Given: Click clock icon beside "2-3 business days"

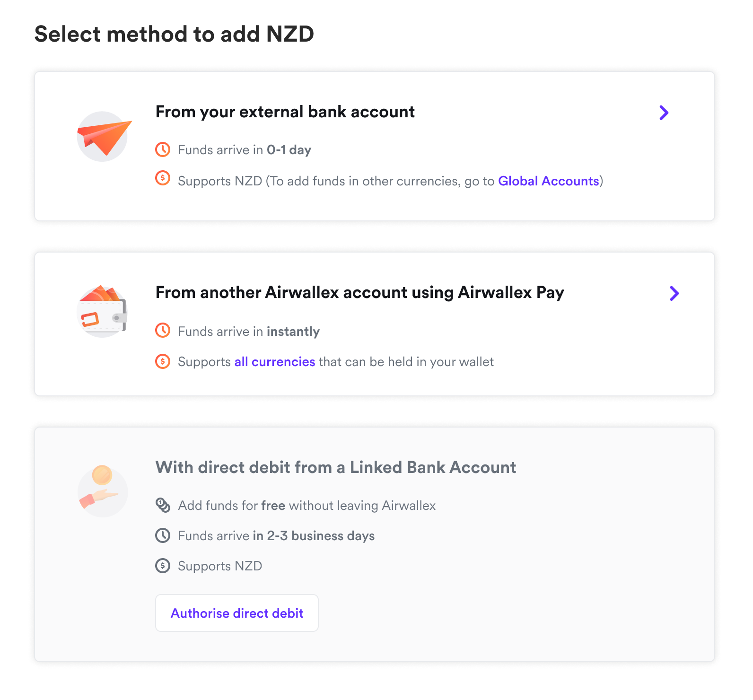Looking at the screenshot, I should 163,535.
